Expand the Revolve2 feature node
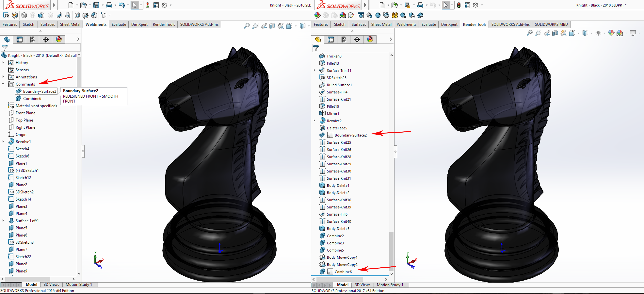Image resolution: width=644 pixels, height=294 pixels. pyautogui.click(x=315, y=121)
